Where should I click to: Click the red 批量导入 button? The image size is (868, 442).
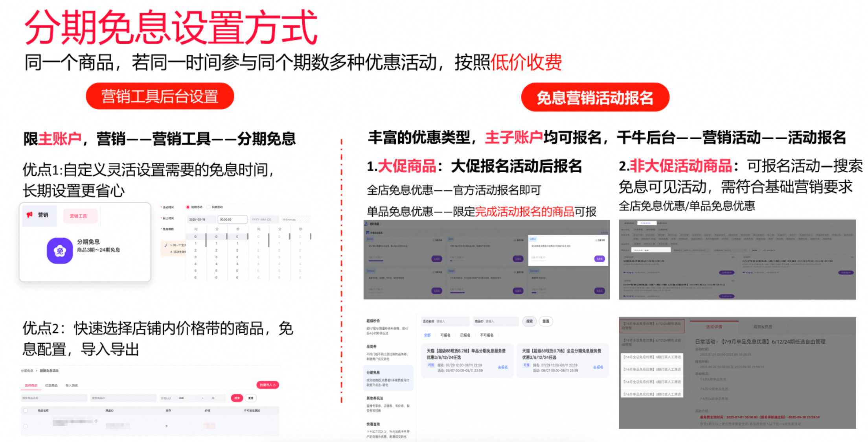point(268,385)
